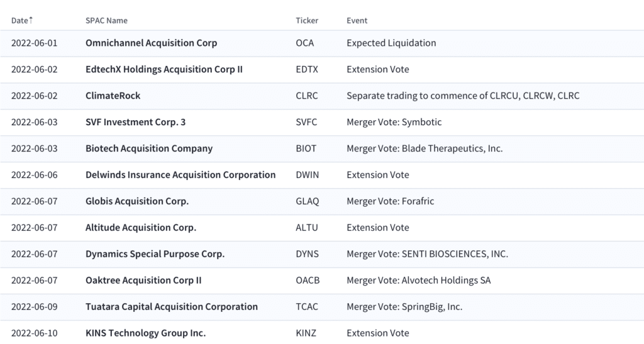Click the SVFC ticker cell
The image size is (644, 344).
tap(306, 122)
